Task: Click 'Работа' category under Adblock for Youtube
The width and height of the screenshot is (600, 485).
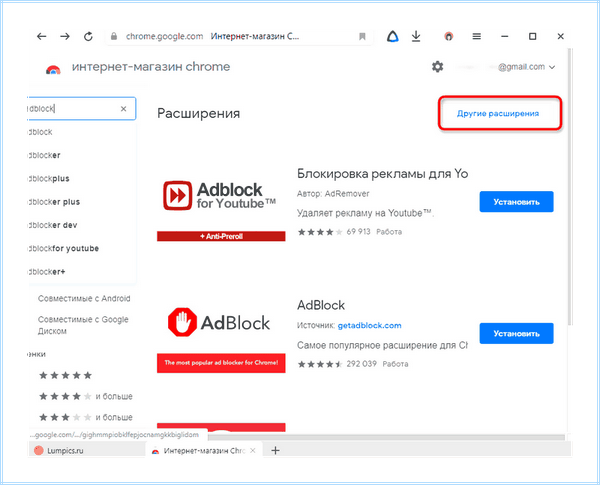Action: pyautogui.click(x=389, y=232)
